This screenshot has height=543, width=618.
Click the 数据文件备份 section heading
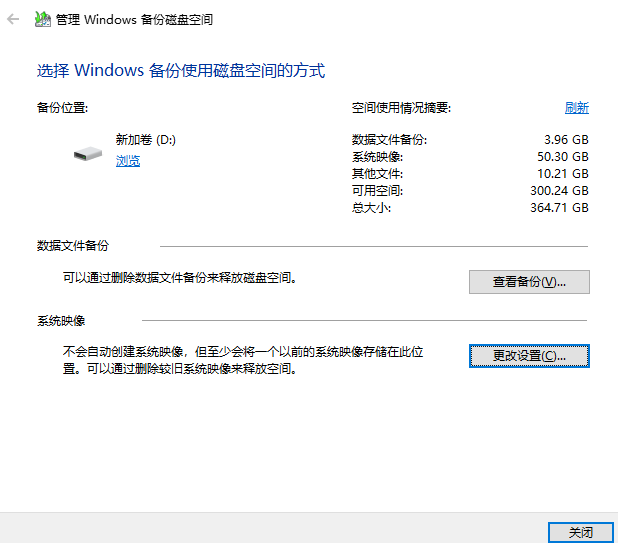click(73, 245)
